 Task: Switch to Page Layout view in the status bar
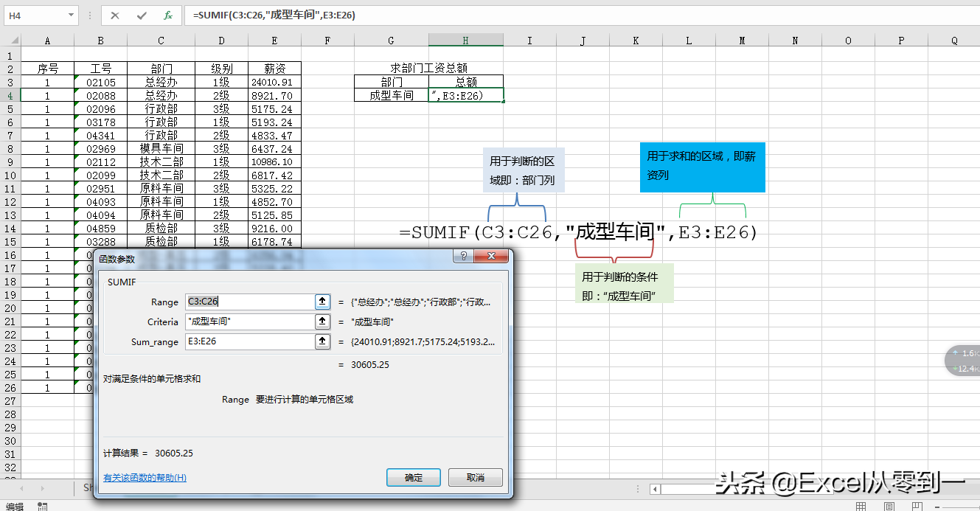(890, 506)
